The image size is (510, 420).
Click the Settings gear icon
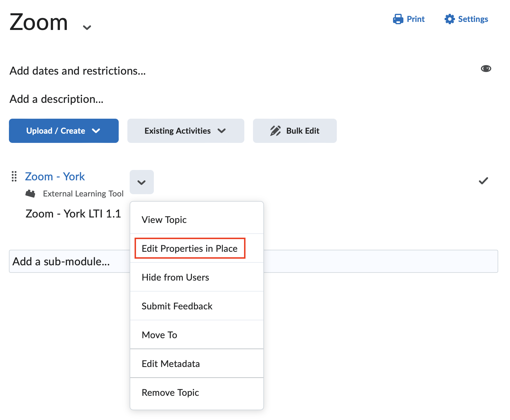[449, 19]
